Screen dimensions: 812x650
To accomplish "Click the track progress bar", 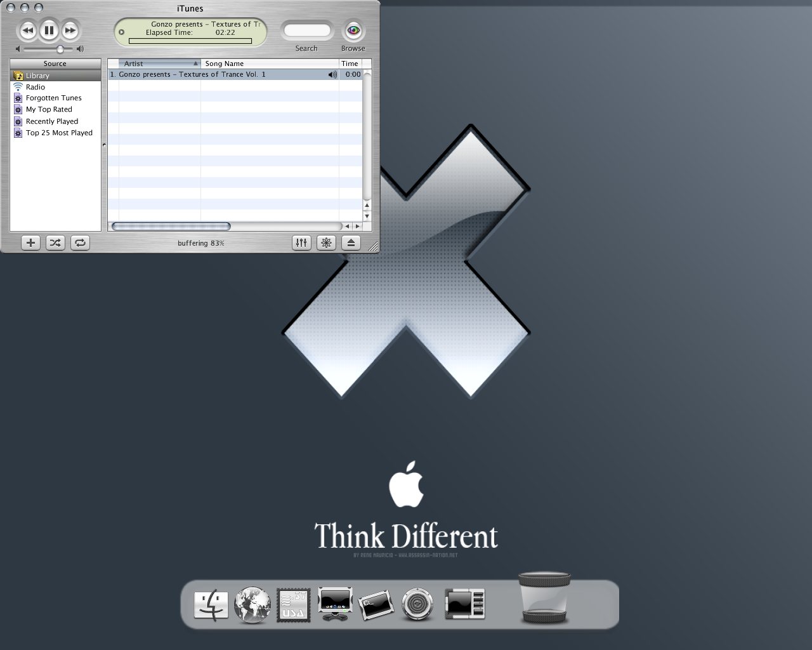I will (x=190, y=41).
